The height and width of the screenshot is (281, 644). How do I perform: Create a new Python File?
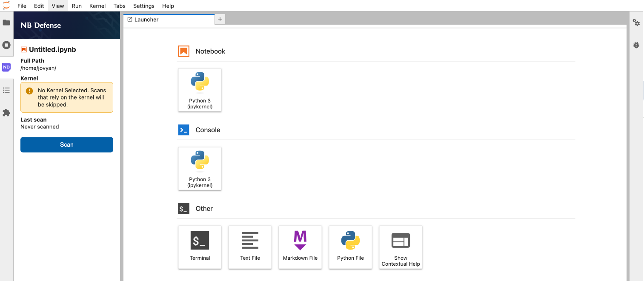pos(350,247)
